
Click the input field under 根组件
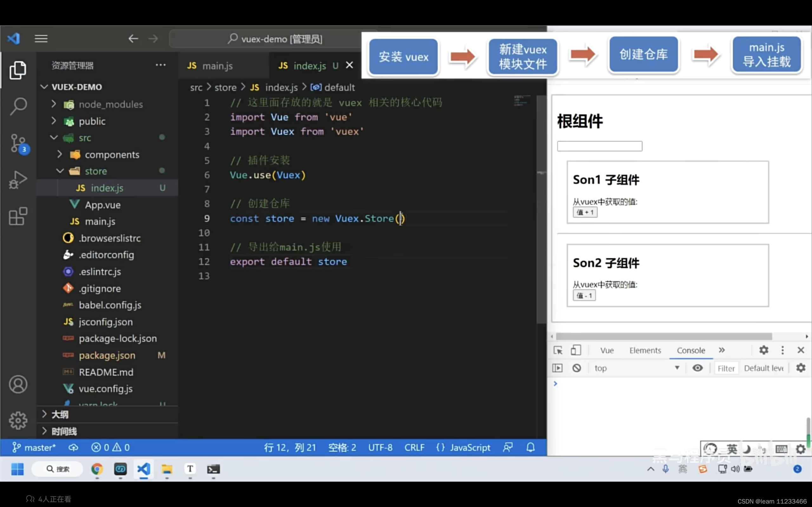(599, 146)
